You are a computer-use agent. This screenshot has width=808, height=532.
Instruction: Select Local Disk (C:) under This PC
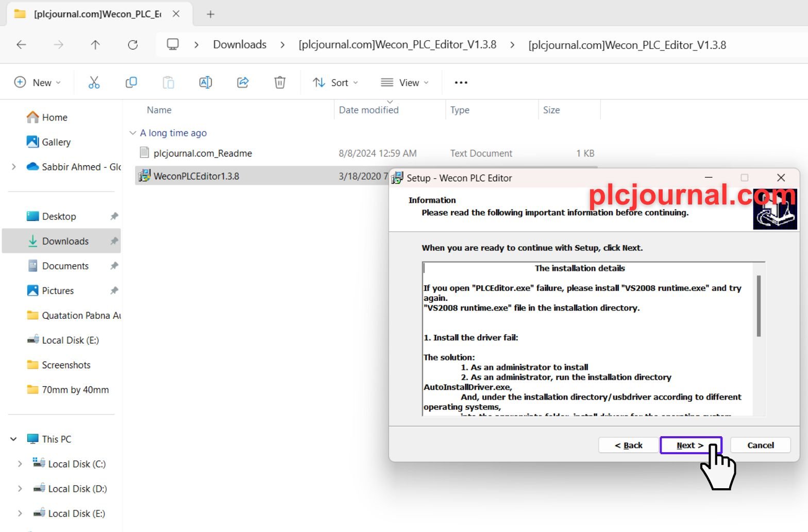coord(69,464)
